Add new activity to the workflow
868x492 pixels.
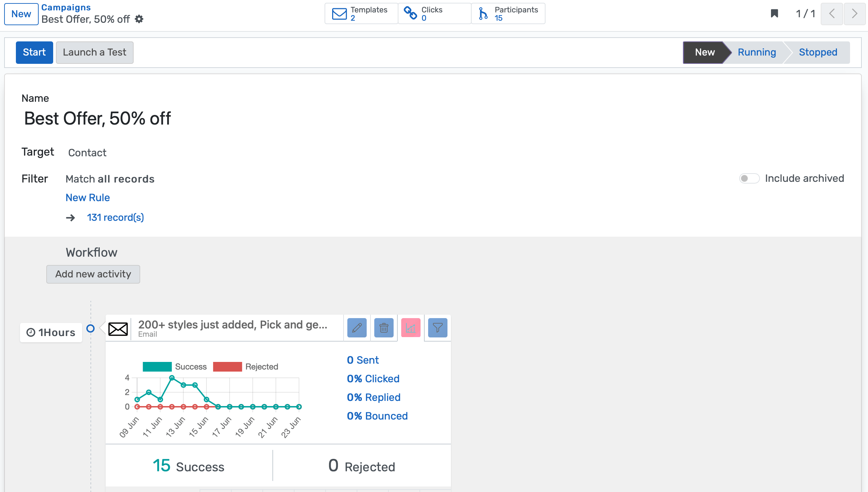pos(93,274)
